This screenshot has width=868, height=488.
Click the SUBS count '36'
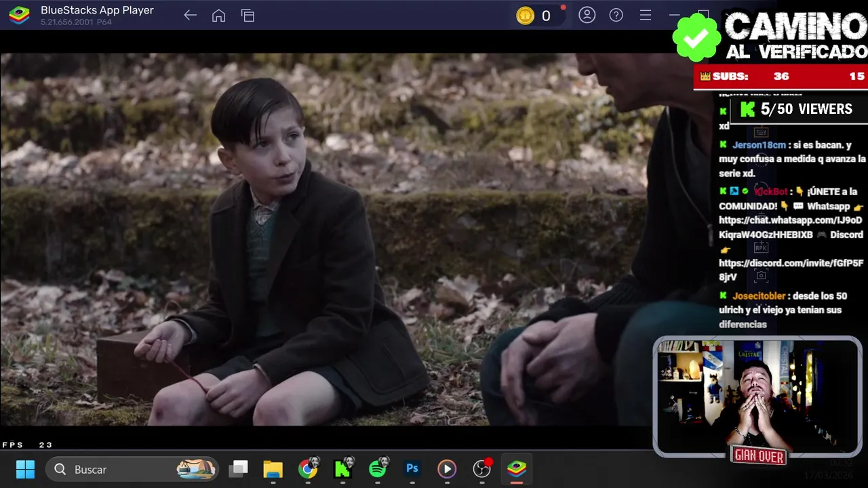coord(781,77)
